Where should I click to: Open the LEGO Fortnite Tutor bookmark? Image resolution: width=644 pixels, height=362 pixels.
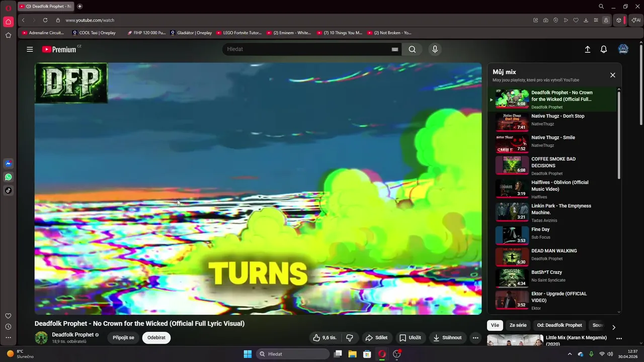[239, 33]
